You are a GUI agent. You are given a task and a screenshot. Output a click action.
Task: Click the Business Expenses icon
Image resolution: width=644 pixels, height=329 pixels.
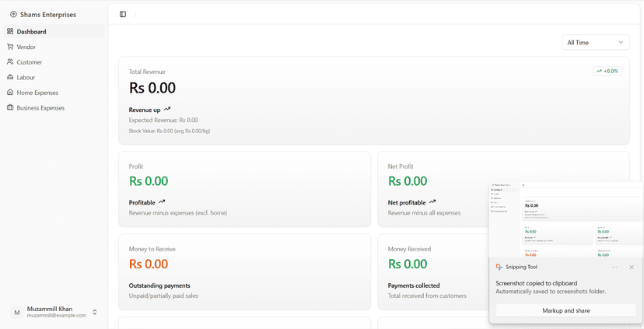pos(10,108)
